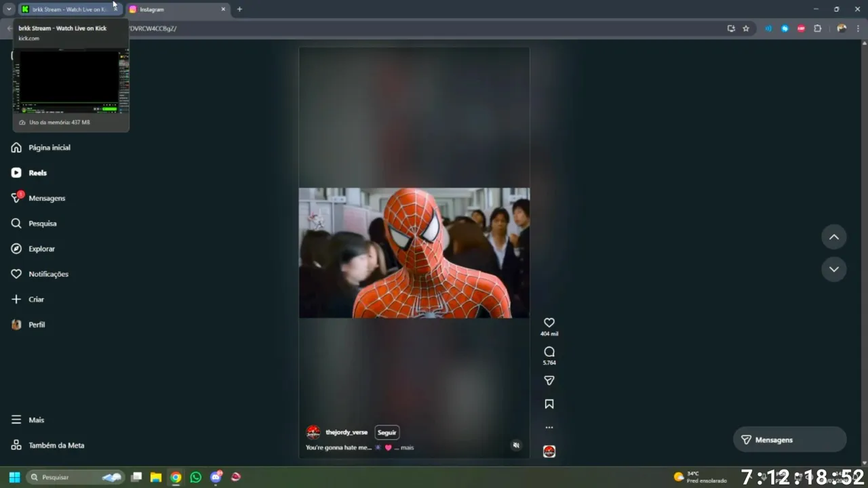The image size is (868, 488).
Task: Click Chrome icon on taskbar
Action: pos(176,477)
